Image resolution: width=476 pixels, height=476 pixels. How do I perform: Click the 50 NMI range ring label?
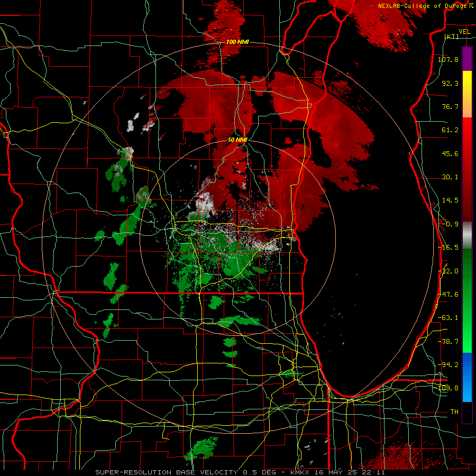(x=237, y=140)
